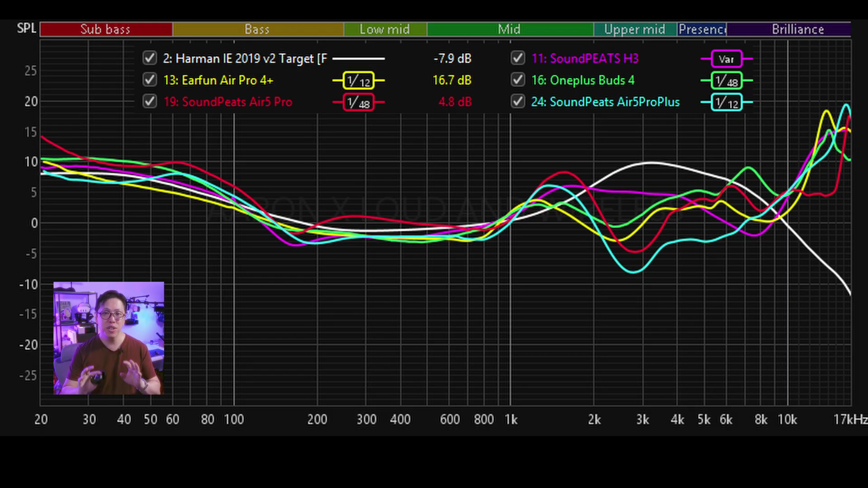Select the Sub bass frequency band label
The width and height of the screenshot is (868, 488).
pyautogui.click(x=106, y=29)
